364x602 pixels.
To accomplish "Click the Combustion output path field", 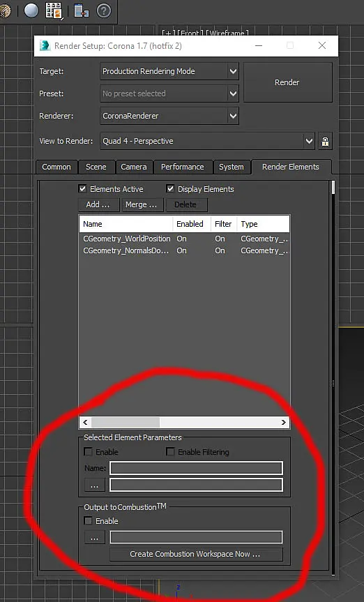I will 196,537.
